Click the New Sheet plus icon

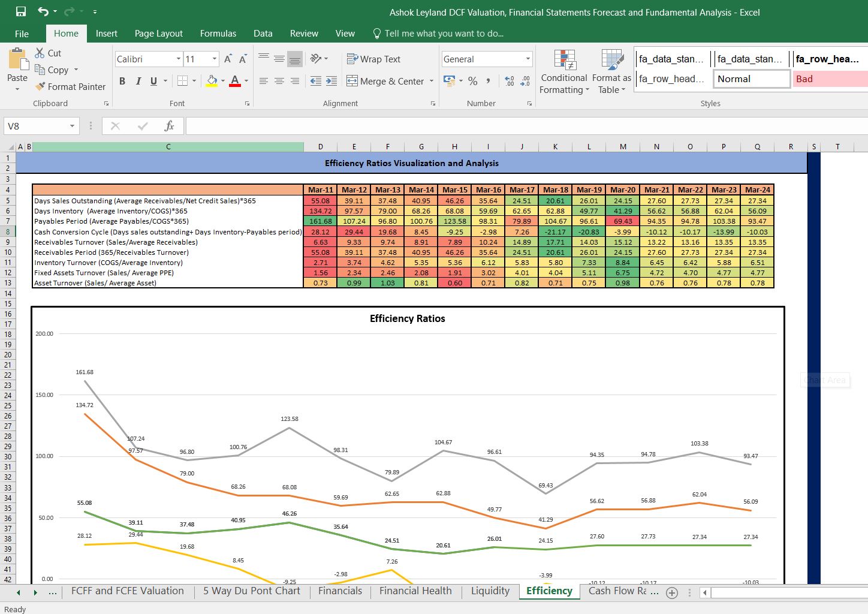672,593
